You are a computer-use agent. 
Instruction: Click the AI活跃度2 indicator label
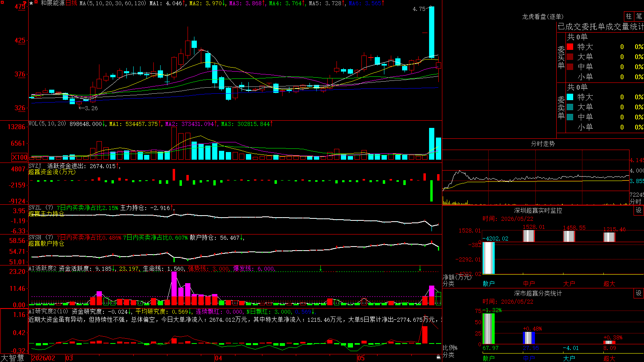[x=42, y=268]
